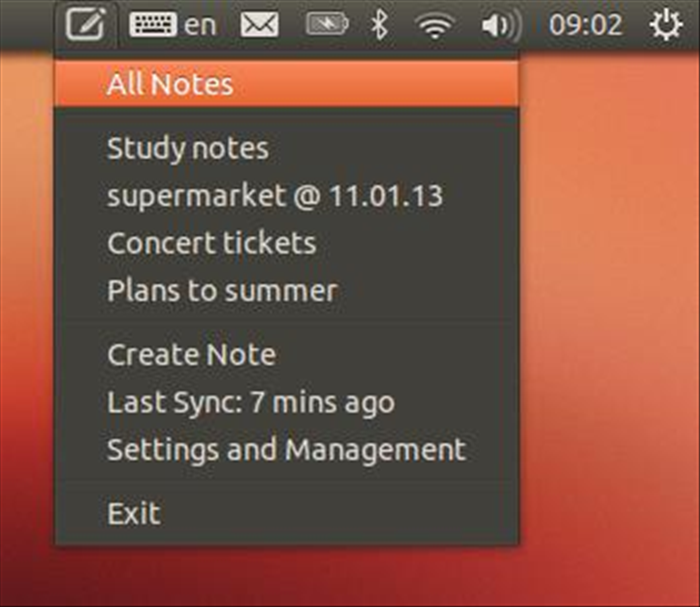The width and height of the screenshot is (700, 607).
Task: Click Last Sync: 7 mins ago
Action: pyautogui.click(x=287, y=402)
